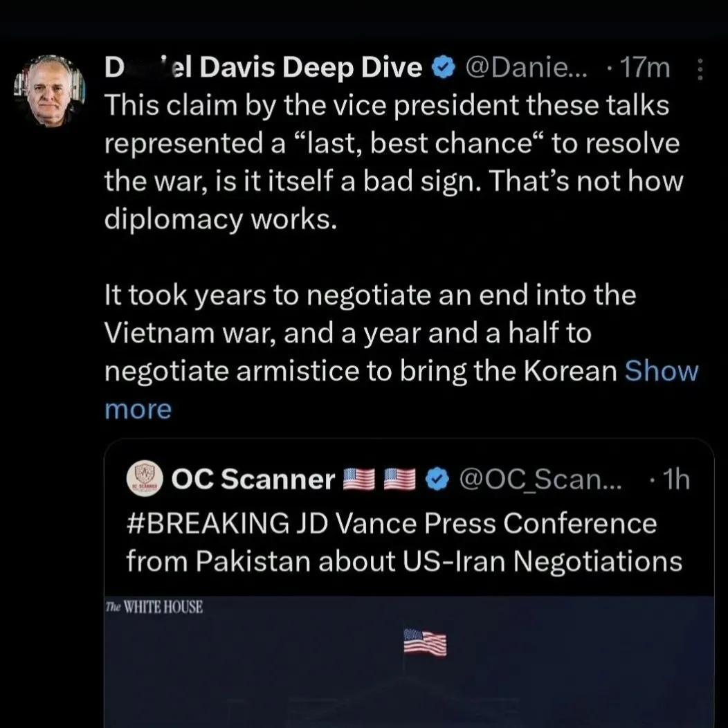Screen dimensions: 728x728
Task: Click the 17m timestamp on the main tweet
Action: pyautogui.click(x=646, y=66)
